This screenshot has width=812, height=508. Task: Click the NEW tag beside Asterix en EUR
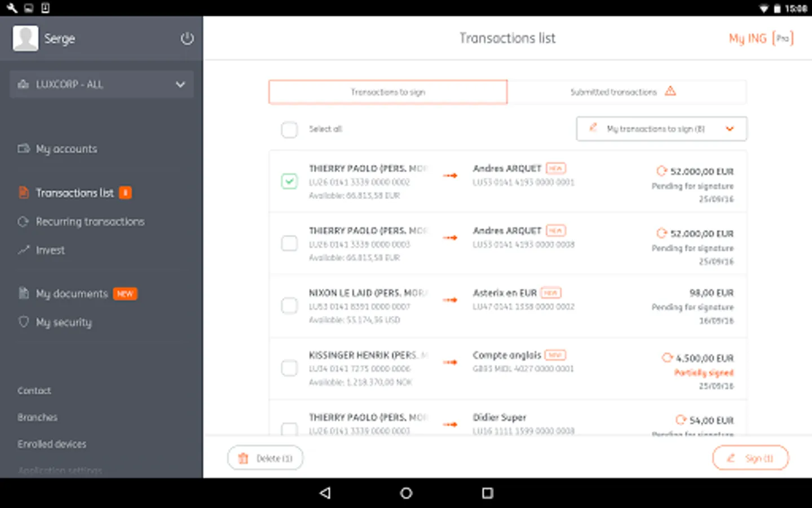(551, 292)
